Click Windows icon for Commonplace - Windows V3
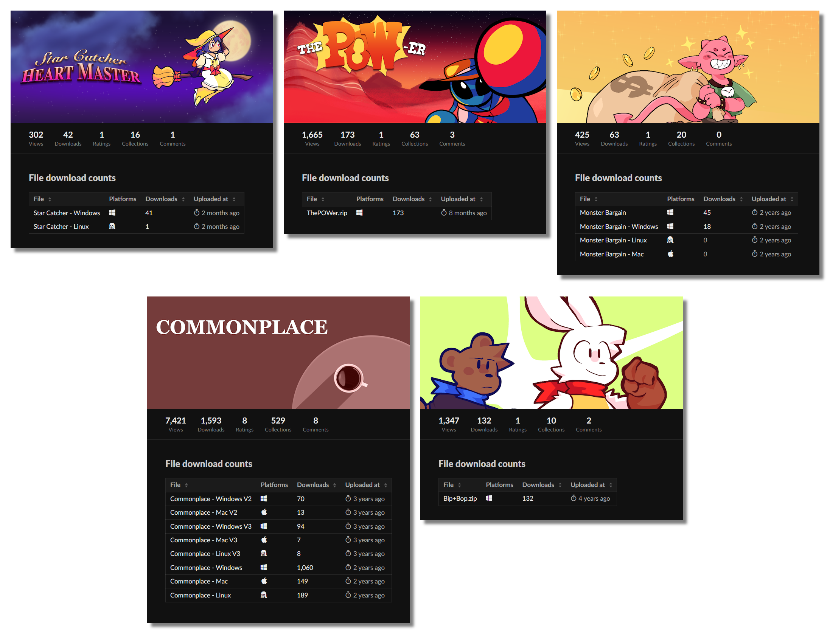 (x=264, y=526)
